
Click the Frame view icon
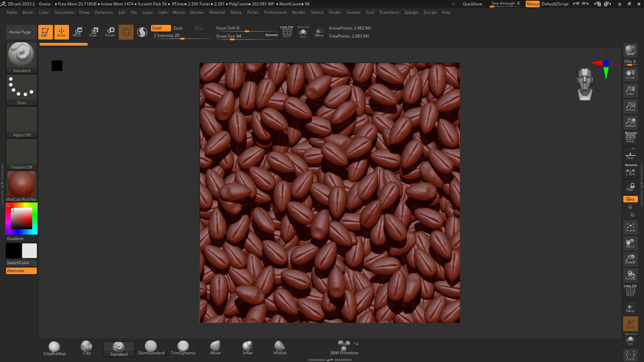pyautogui.click(x=630, y=227)
